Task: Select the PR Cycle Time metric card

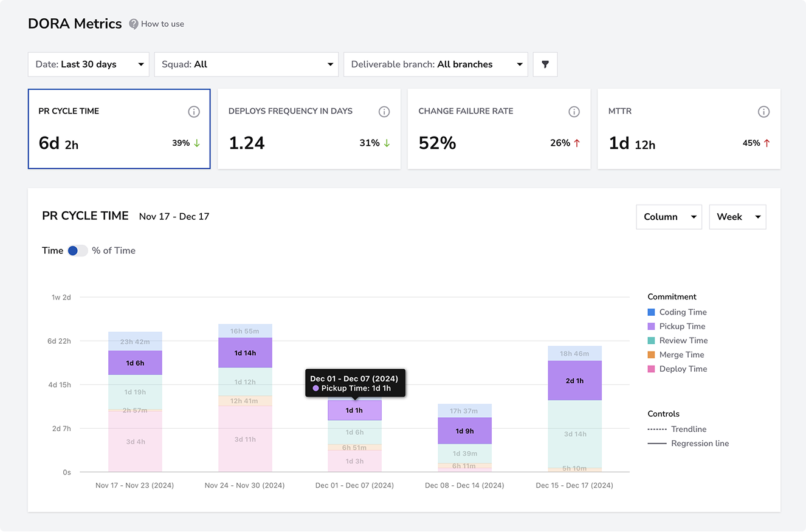Action: (x=119, y=129)
